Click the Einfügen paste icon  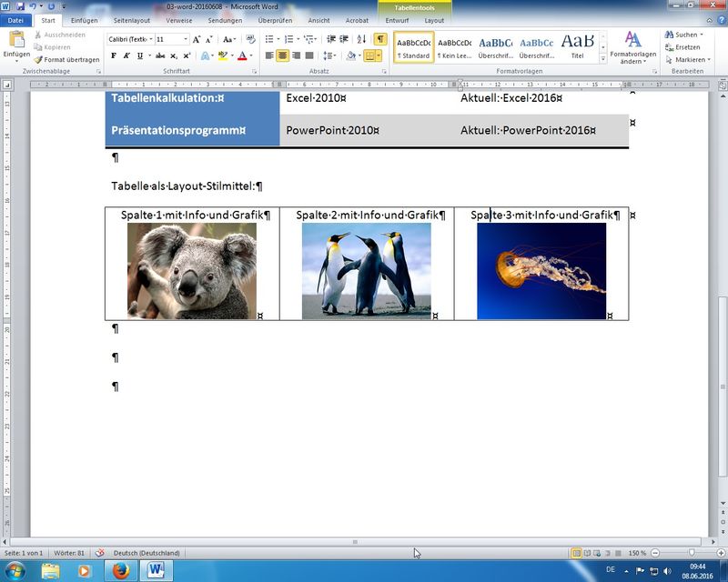(x=15, y=40)
